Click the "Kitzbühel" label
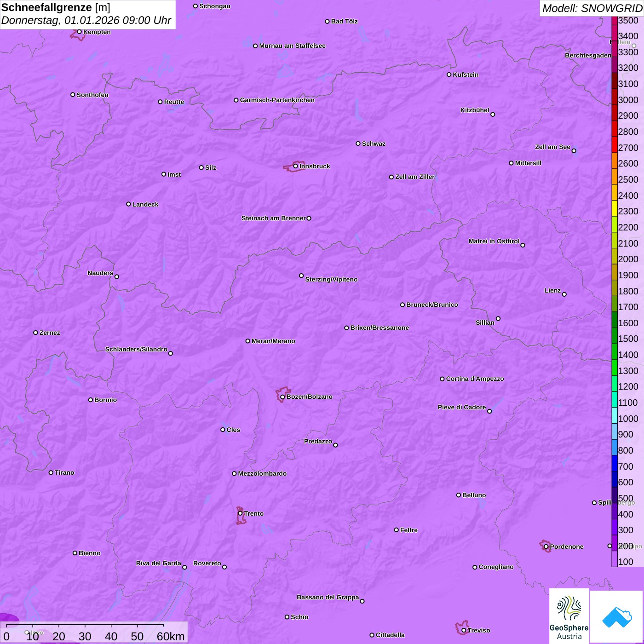Screen dimensions: 644x644 pos(475,110)
